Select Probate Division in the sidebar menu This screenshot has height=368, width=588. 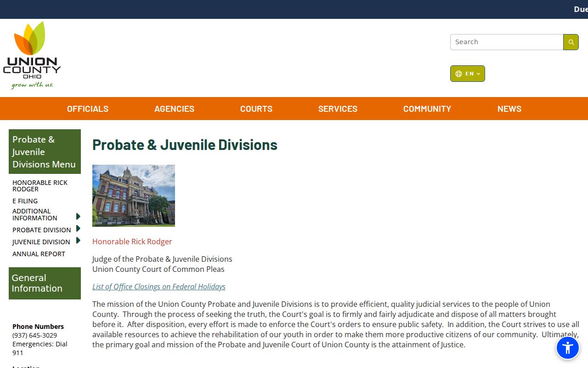click(x=42, y=230)
